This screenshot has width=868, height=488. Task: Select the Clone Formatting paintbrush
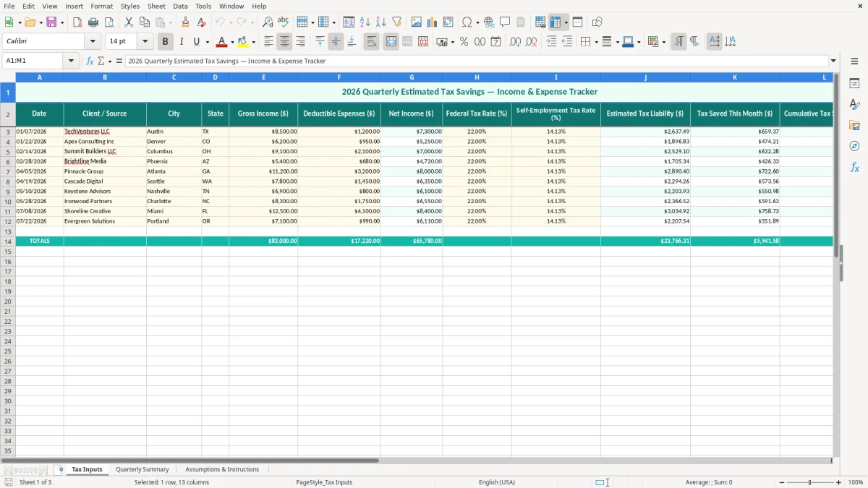186,22
